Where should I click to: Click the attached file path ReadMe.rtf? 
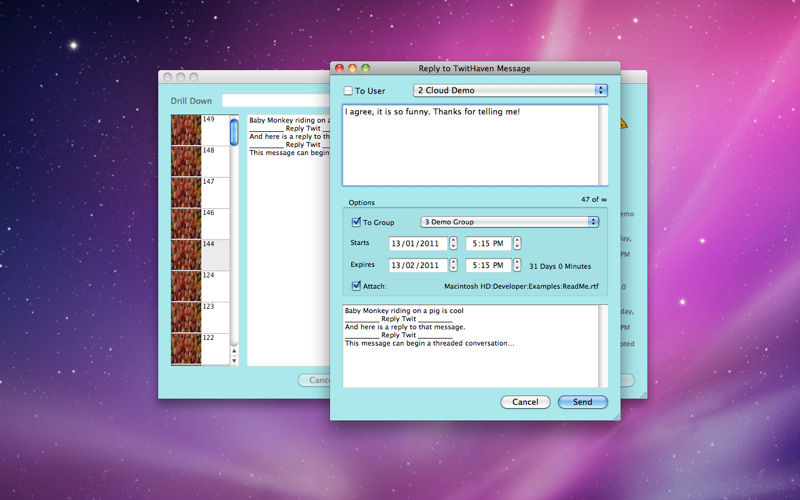tap(521, 287)
